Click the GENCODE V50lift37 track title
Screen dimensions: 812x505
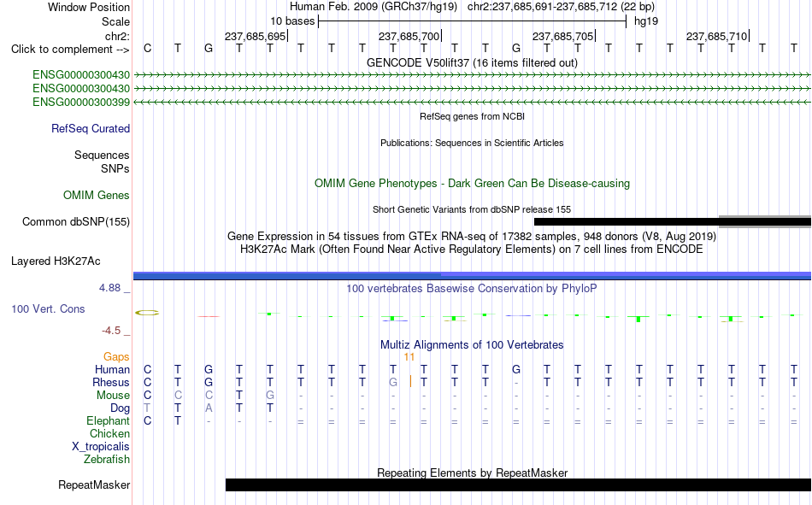coord(472,62)
